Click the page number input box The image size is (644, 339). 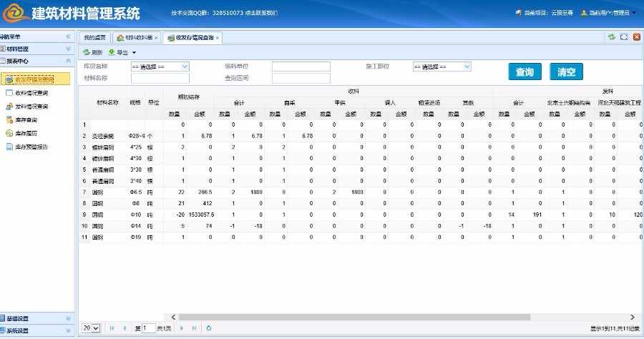[149, 328]
